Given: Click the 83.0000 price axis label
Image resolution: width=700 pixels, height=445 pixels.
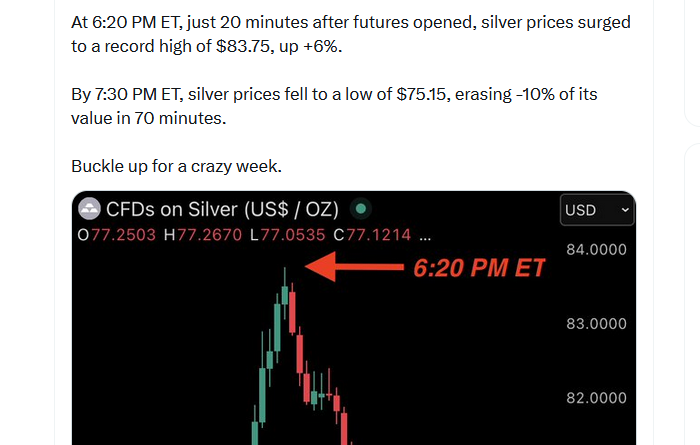Looking at the screenshot, I should pyautogui.click(x=597, y=324).
